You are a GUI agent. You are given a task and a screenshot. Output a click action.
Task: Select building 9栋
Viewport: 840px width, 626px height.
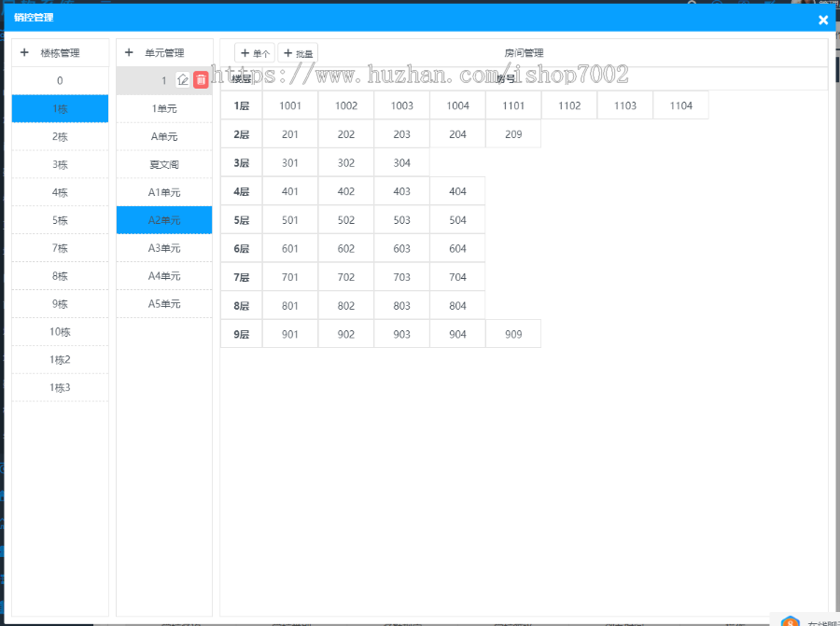click(x=60, y=303)
